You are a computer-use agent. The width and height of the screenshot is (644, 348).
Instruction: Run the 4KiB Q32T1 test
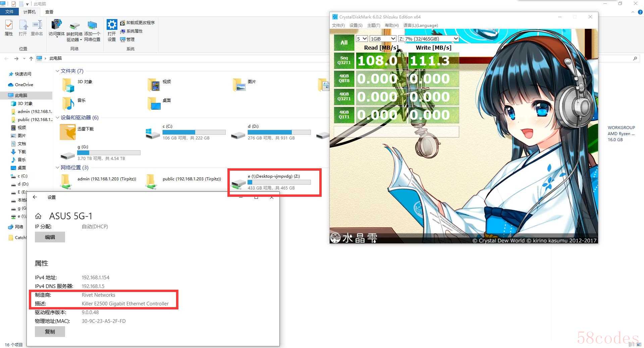(344, 97)
